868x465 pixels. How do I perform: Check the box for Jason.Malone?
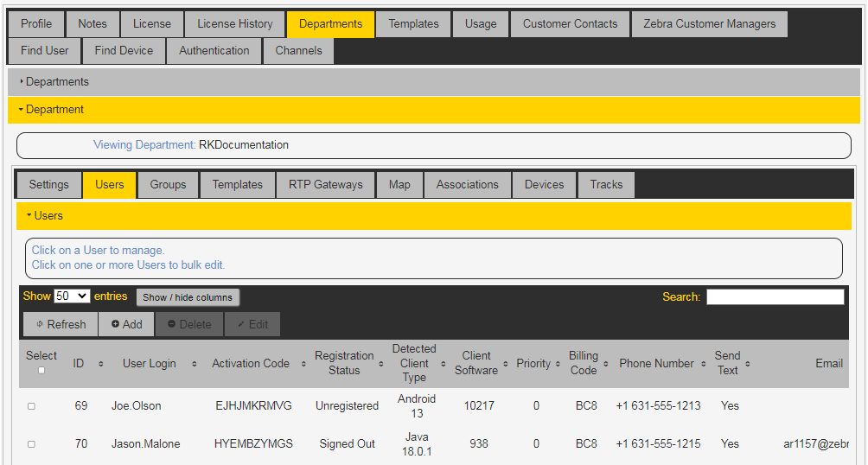[31, 444]
